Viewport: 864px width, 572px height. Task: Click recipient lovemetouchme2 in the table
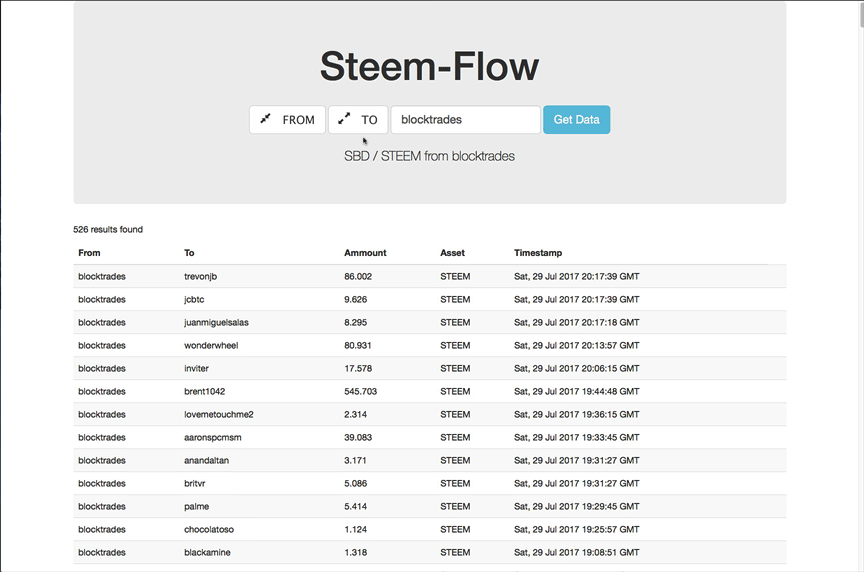coord(219,414)
